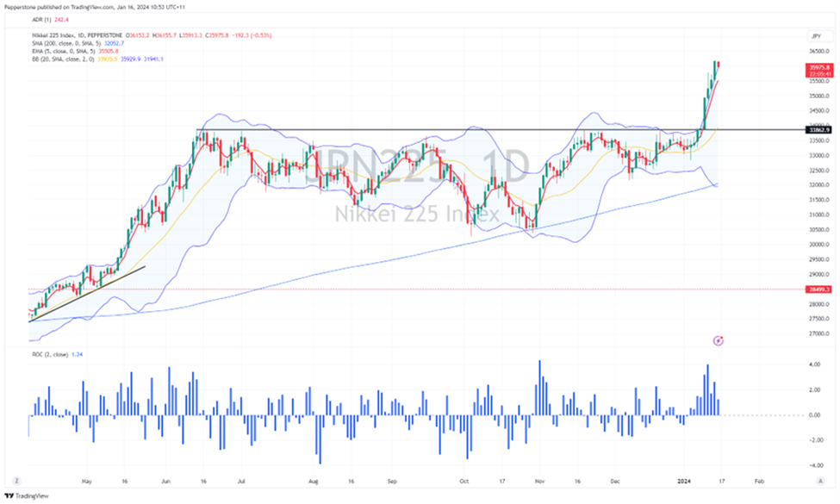Click the red event marker icon on chart

tap(719, 340)
